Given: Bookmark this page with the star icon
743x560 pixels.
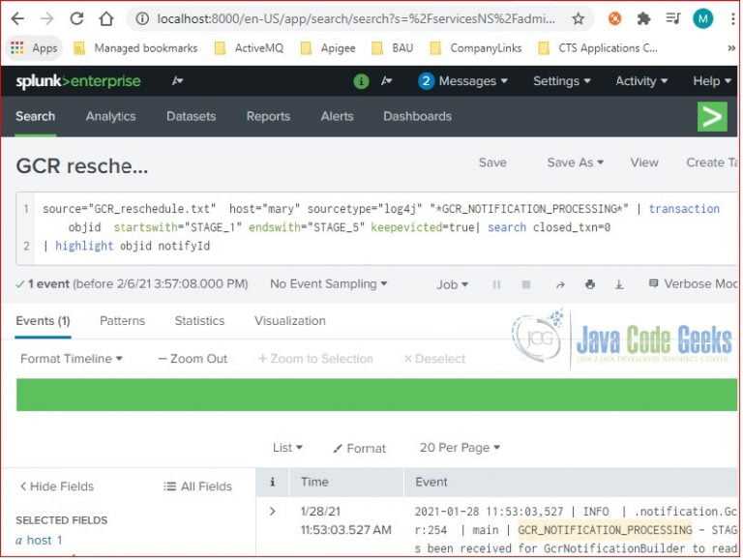Looking at the screenshot, I should [578, 18].
